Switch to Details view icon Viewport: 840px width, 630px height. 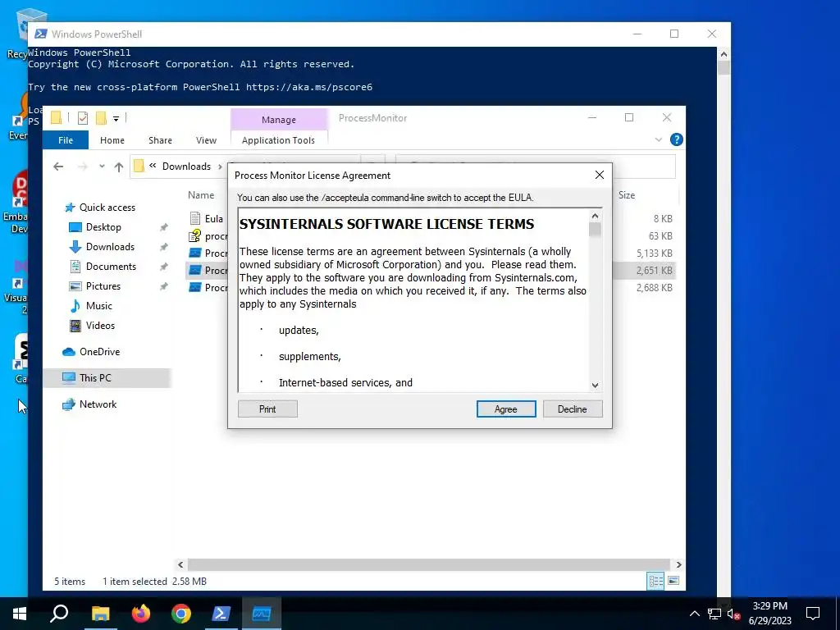pos(655,582)
